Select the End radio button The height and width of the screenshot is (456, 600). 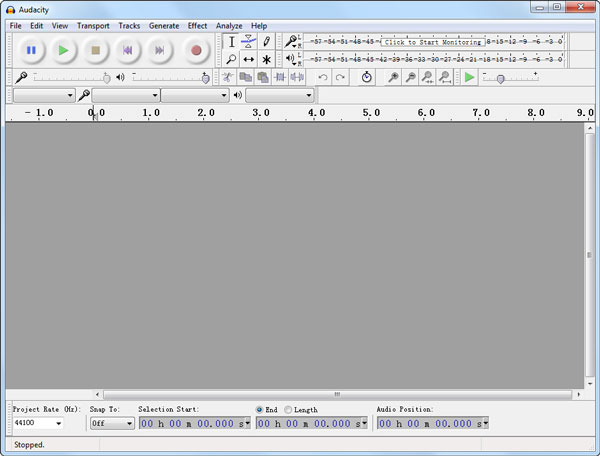pos(259,410)
